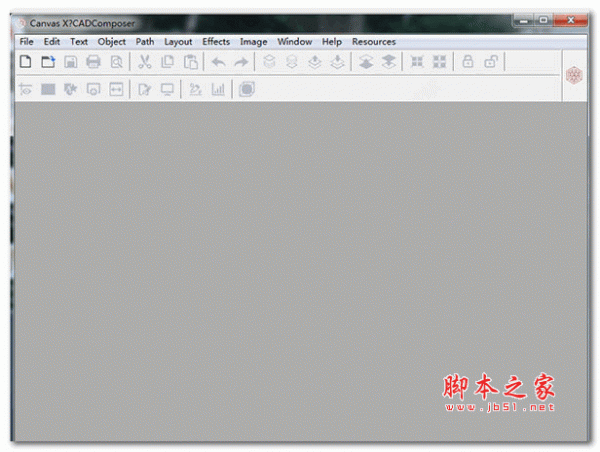Open the Object menu
600x452 pixels.
(x=112, y=42)
